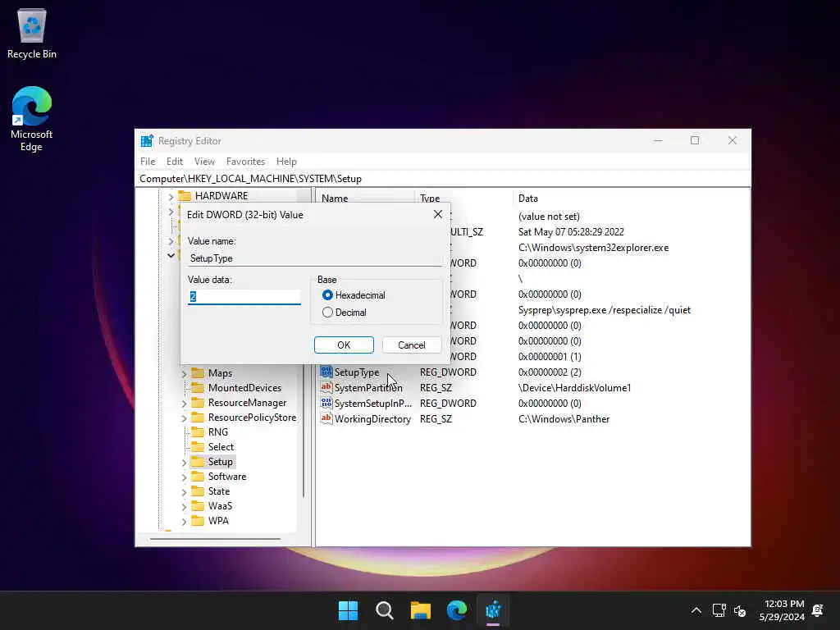Click the Value data input field
The image size is (840, 630).
point(244,297)
